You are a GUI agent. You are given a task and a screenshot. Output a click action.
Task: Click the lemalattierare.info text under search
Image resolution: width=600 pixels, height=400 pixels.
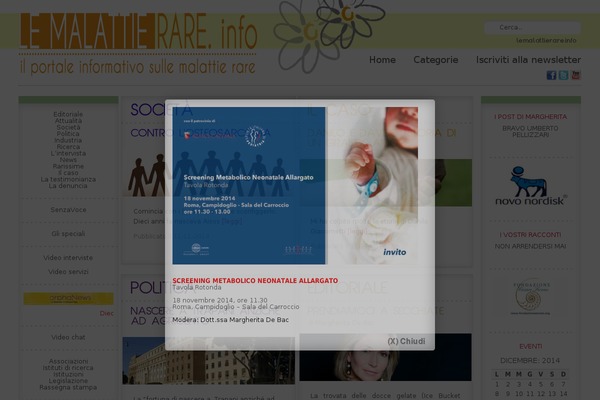point(546,40)
